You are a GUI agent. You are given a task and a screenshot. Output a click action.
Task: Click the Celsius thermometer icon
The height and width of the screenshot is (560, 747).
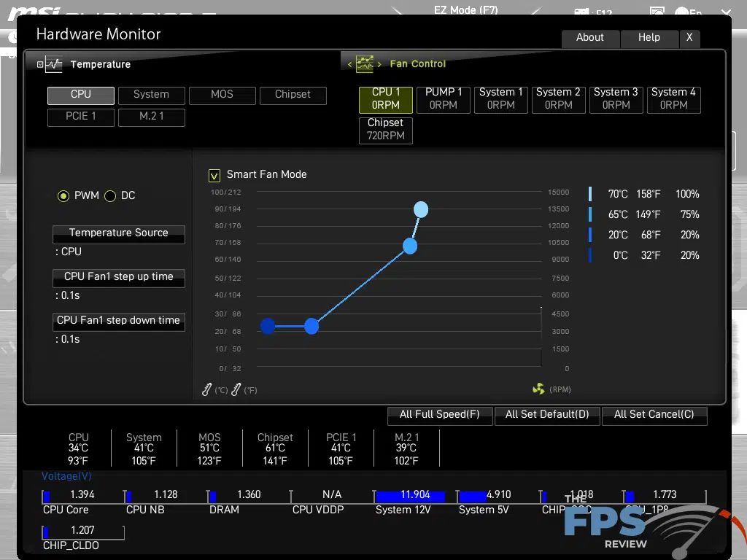206,389
